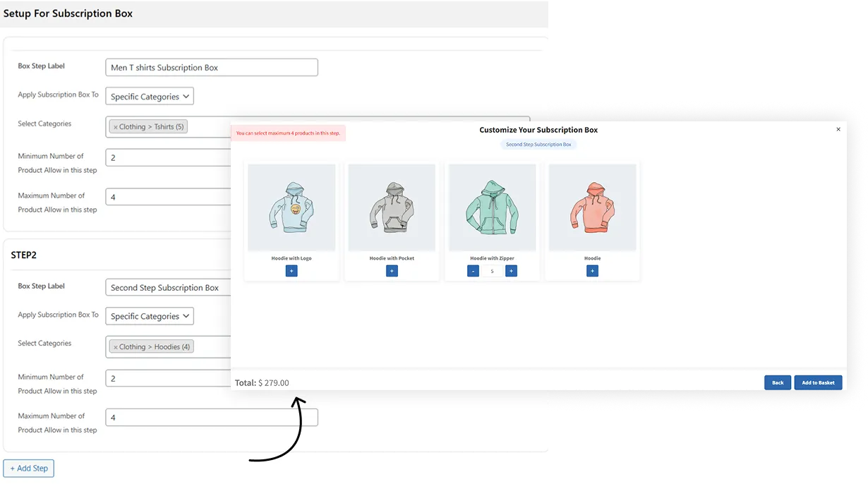868x484 pixels.
Task: Edit the Men T shirts Subscription Box label
Action: pos(212,68)
